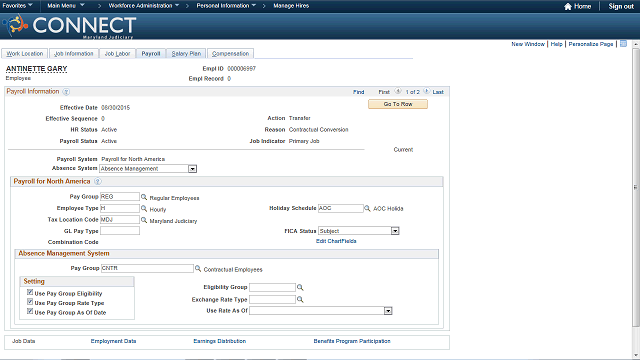The image size is (640, 360).
Task: Click Tax Location Code field MDJ
Action: click(x=120, y=220)
